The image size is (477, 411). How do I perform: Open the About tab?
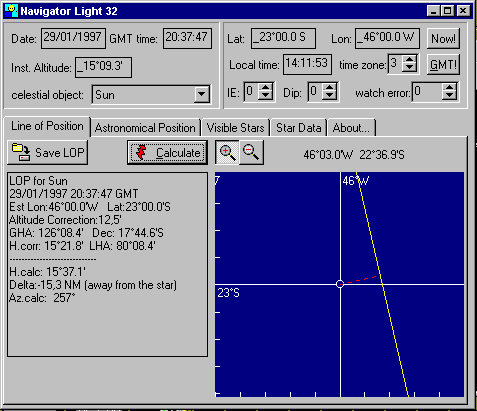351,128
